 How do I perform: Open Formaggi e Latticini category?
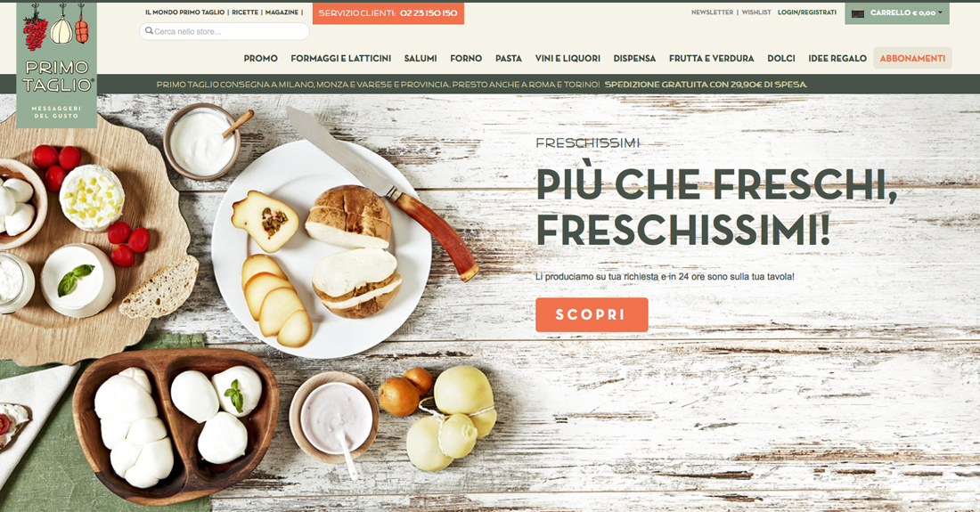click(340, 58)
